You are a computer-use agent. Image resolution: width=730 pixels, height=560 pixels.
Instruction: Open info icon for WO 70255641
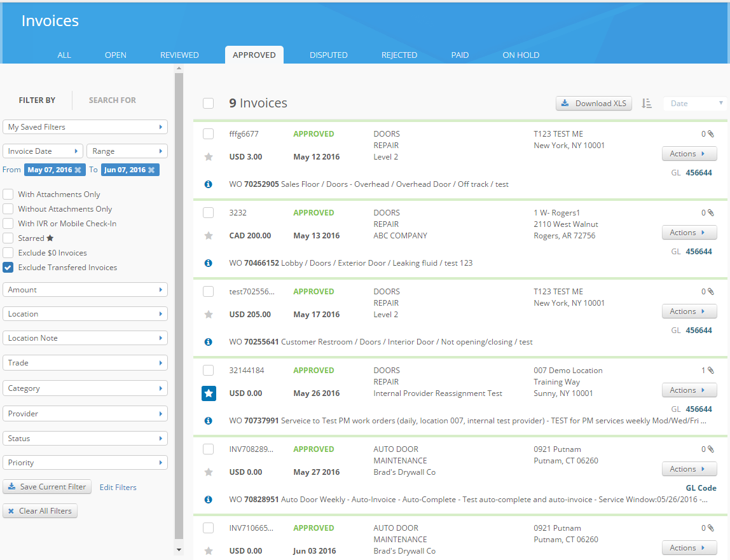tap(209, 342)
